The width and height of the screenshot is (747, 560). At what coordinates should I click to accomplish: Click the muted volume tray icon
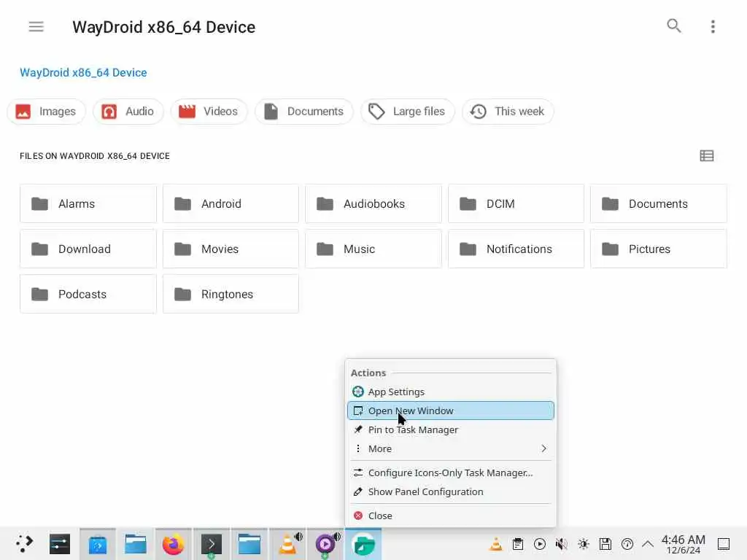coord(562,544)
